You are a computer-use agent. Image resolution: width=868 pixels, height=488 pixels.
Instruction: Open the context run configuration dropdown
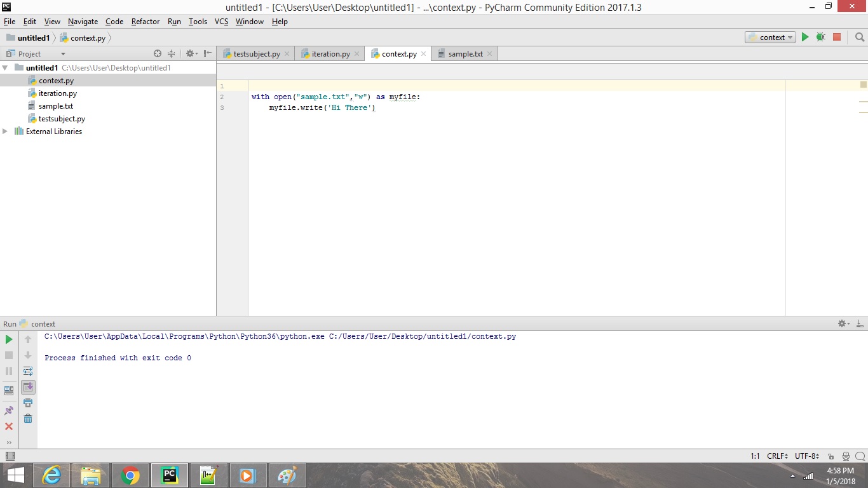tap(770, 37)
